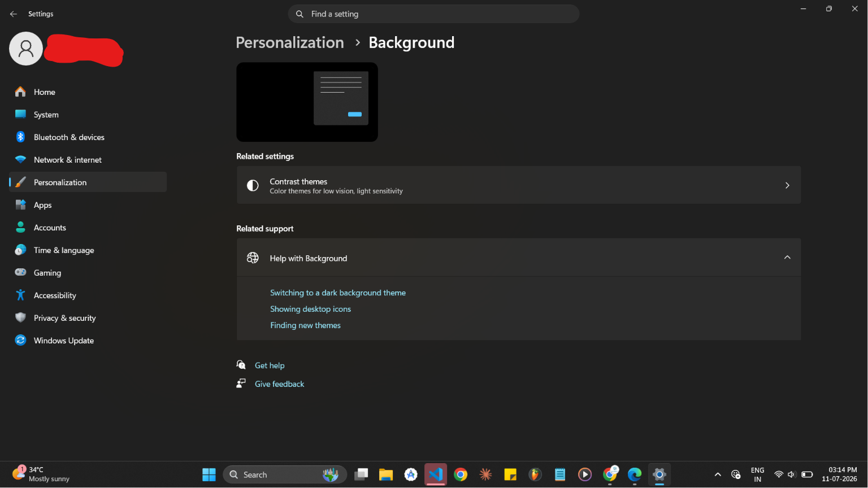Open Sticky Notes from the taskbar
868x488 pixels.
coord(510,474)
